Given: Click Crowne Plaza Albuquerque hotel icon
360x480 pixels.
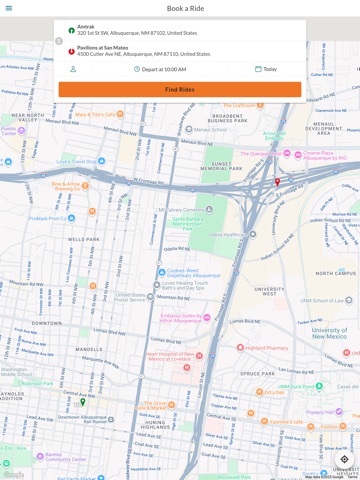Looking at the screenshot, I should point(298,155).
